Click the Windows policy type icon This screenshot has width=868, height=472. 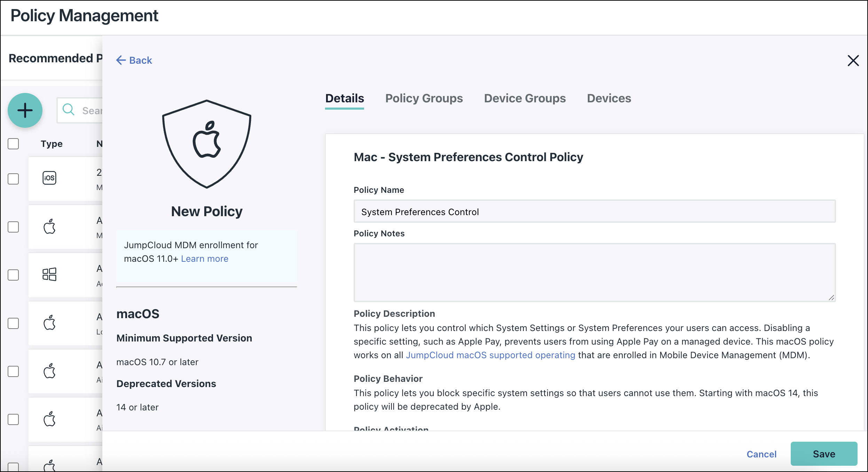pyautogui.click(x=49, y=275)
